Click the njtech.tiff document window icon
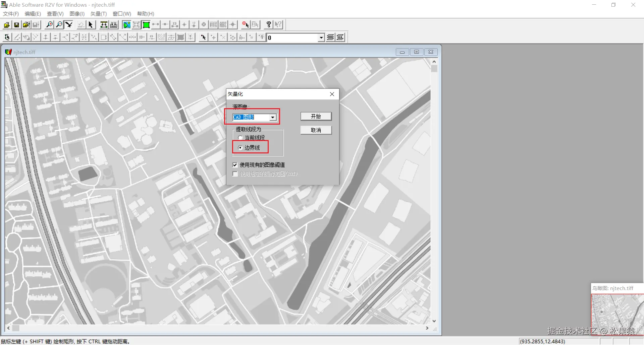 click(8, 52)
